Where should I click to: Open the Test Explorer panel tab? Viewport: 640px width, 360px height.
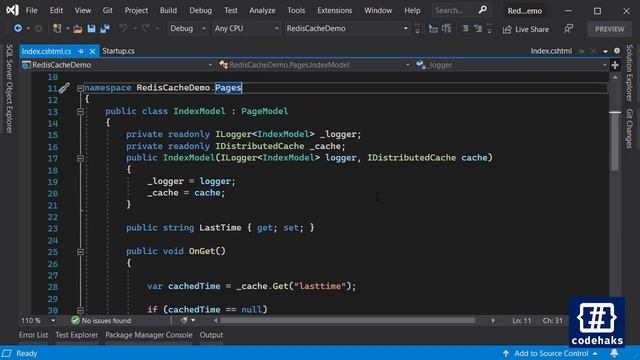click(x=77, y=335)
